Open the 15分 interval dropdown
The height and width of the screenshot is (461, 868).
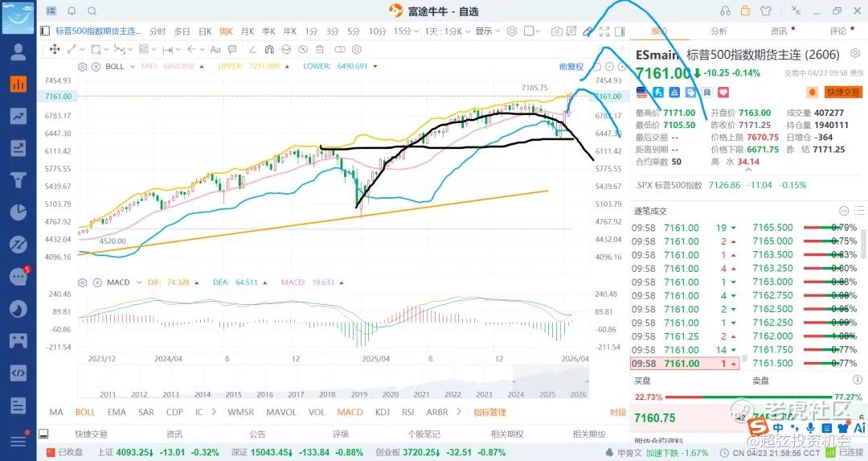coord(405,31)
